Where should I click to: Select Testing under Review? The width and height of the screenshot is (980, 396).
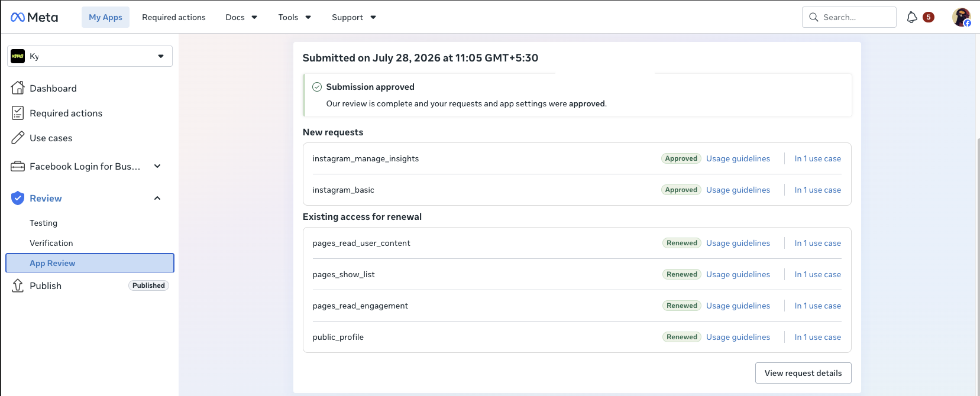click(x=44, y=223)
